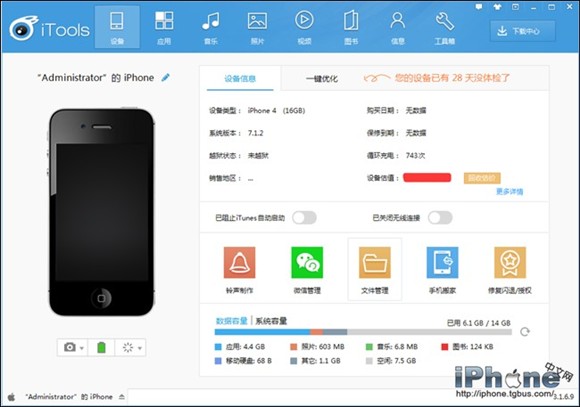Expand the restart options dropdown arrow
Image resolution: width=580 pixels, height=407 pixels.
click(x=140, y=348)
